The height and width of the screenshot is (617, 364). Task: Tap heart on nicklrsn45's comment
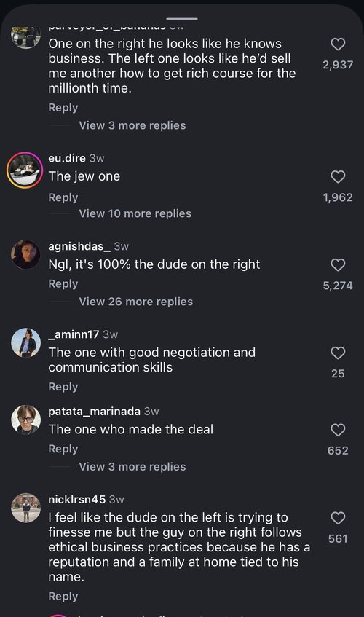338,518
